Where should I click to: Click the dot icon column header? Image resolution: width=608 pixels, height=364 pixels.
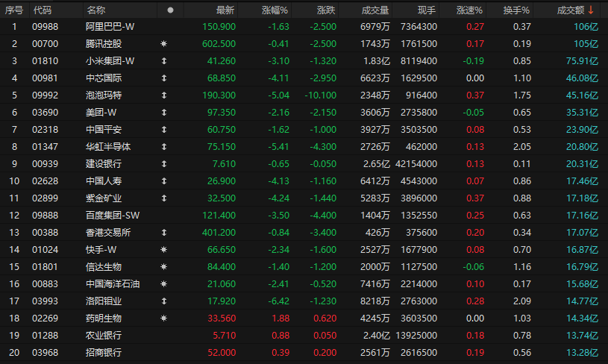pos(171,10)
